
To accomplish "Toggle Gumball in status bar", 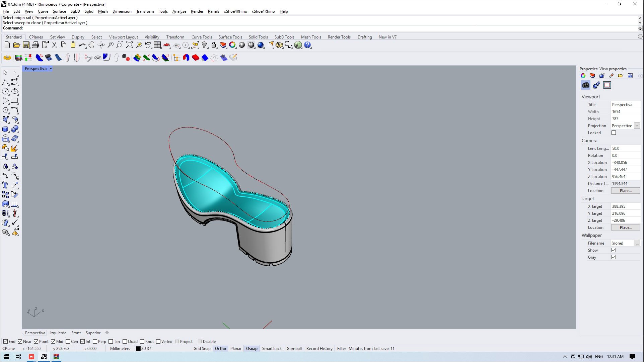I will pos(294,348).
